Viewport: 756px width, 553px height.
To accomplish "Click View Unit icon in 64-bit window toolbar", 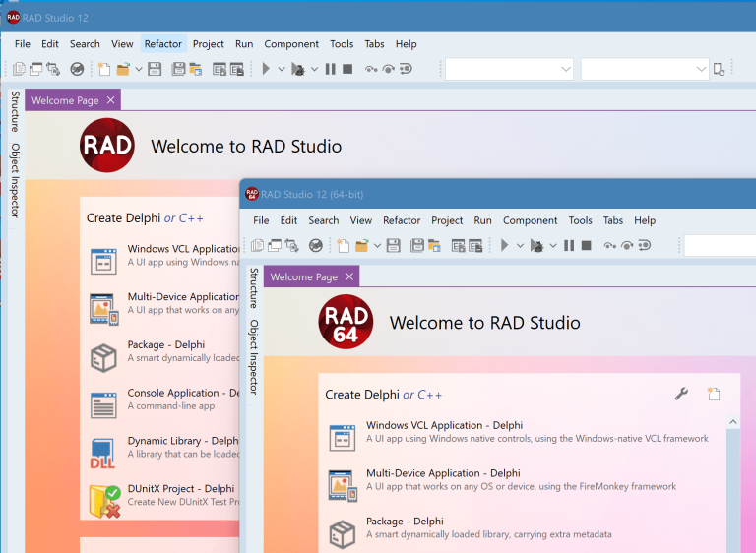I will [x=258, y=245].
